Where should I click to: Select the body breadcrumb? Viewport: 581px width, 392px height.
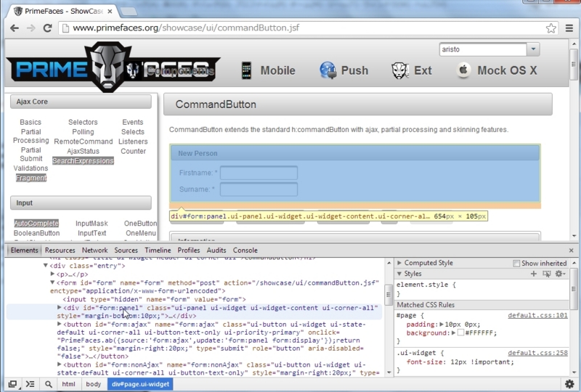click(x=94, y=384)
